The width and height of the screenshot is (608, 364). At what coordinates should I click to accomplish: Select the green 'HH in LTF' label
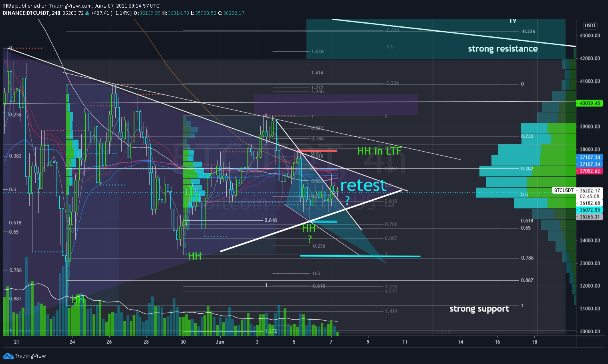pyautogui.click(x=379, y=151)
